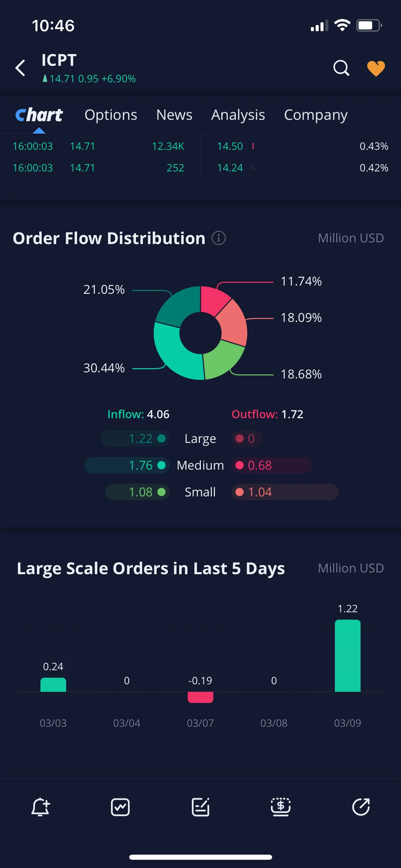The image size is (401, 868).
Task: Switch to the Options tab
Action: (x=111, y=115)
